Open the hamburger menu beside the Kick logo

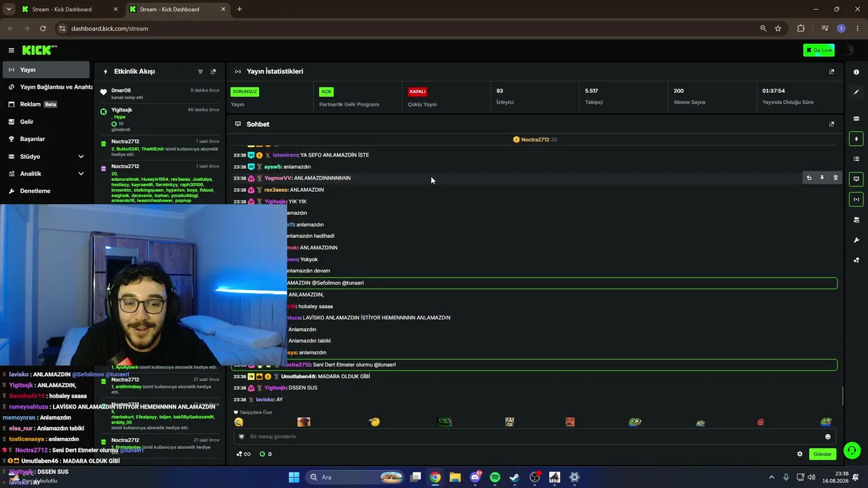[11, 50]
